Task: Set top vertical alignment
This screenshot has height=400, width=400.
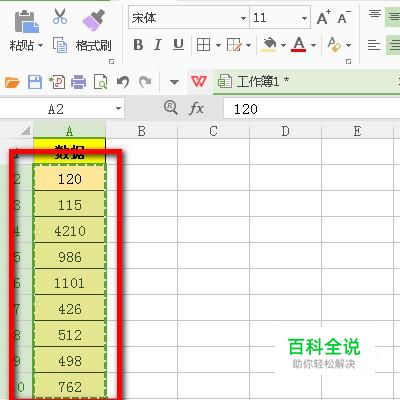Action: tap(375, 15)
